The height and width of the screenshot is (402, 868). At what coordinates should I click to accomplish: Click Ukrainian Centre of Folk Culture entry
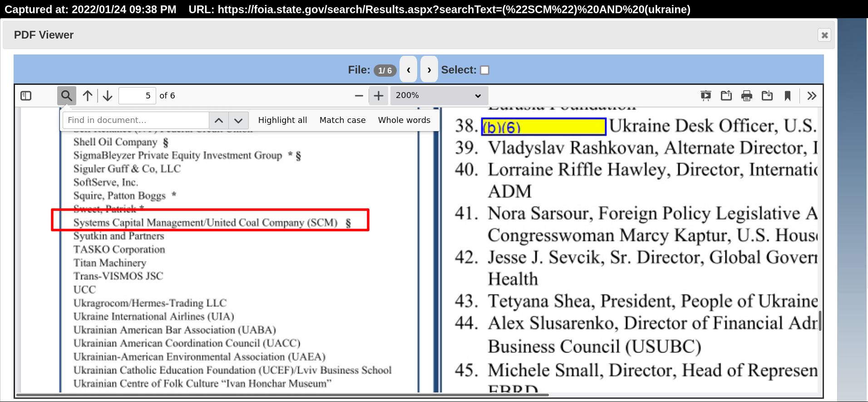coord(202,383)
